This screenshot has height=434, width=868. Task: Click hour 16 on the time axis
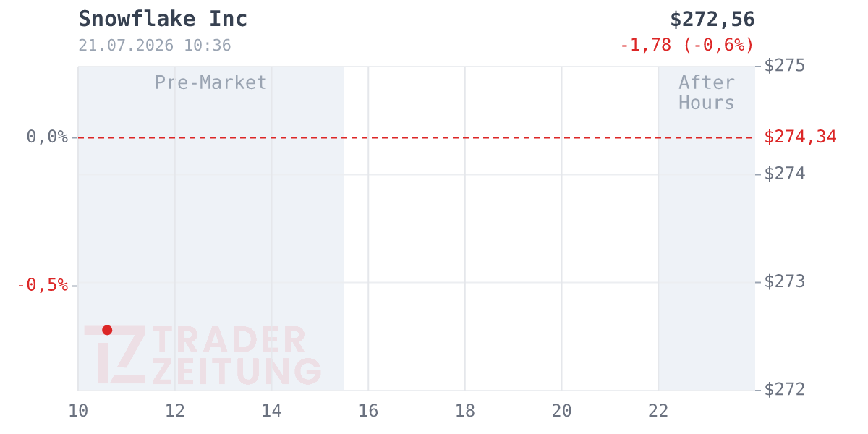tap(368, 412)
